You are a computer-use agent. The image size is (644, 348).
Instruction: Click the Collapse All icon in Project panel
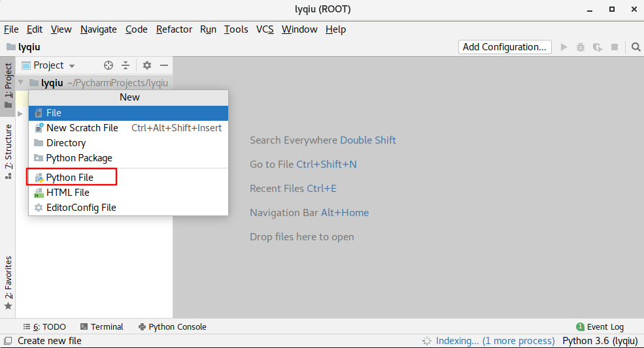[x=126, y=65]
